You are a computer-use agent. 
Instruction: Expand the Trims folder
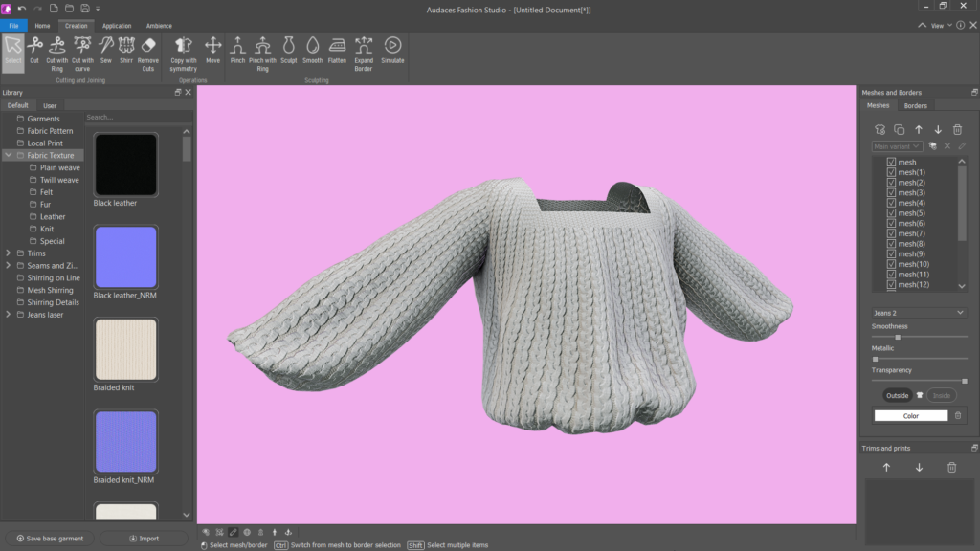coord(8,253)
